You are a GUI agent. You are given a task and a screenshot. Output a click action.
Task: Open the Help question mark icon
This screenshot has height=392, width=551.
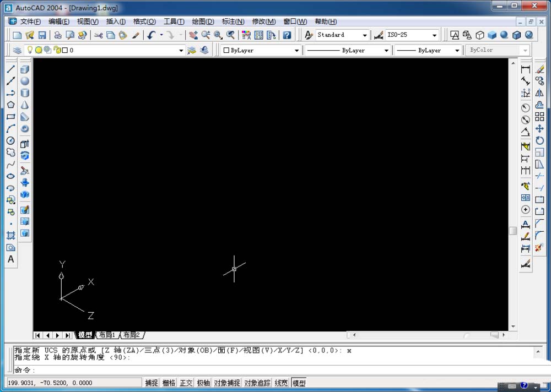point(287,35)
